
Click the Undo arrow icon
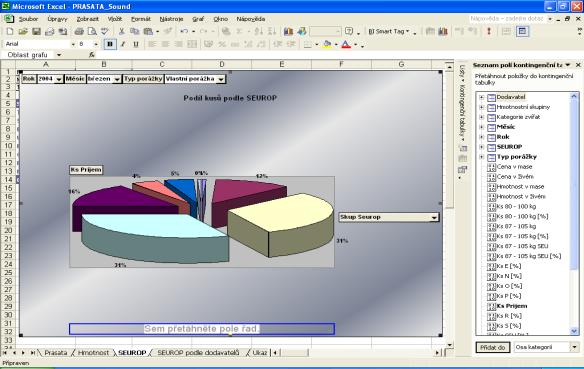(184, 32)
